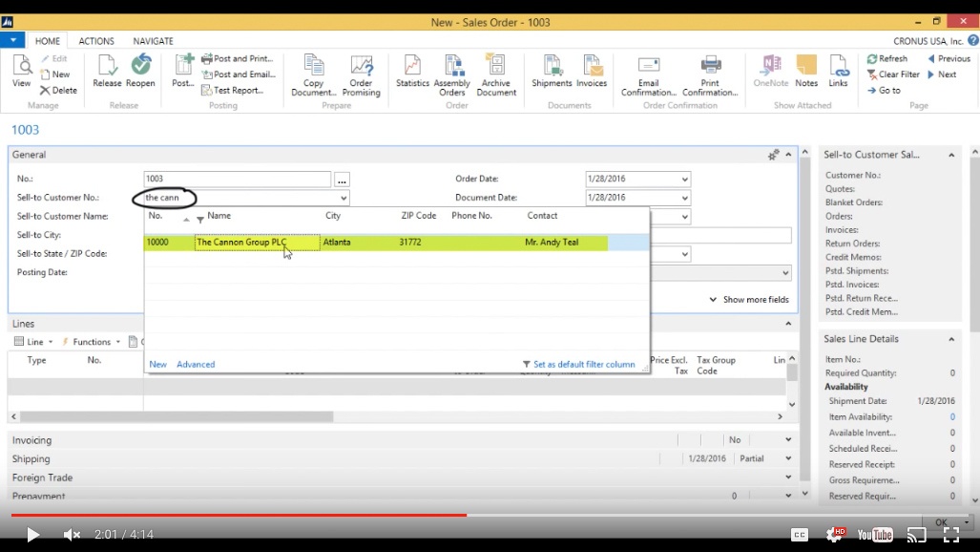This screenshot has width=980, height=552.
Task: Click Archive Document
Action: [496, 75]
